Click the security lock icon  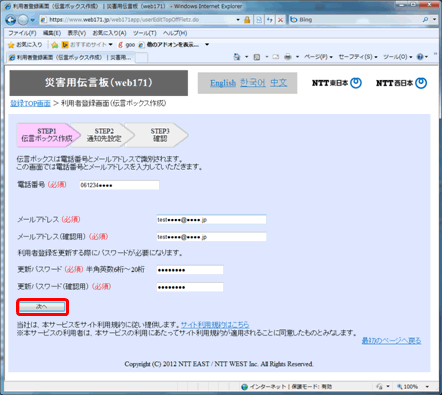pos(247,20)
